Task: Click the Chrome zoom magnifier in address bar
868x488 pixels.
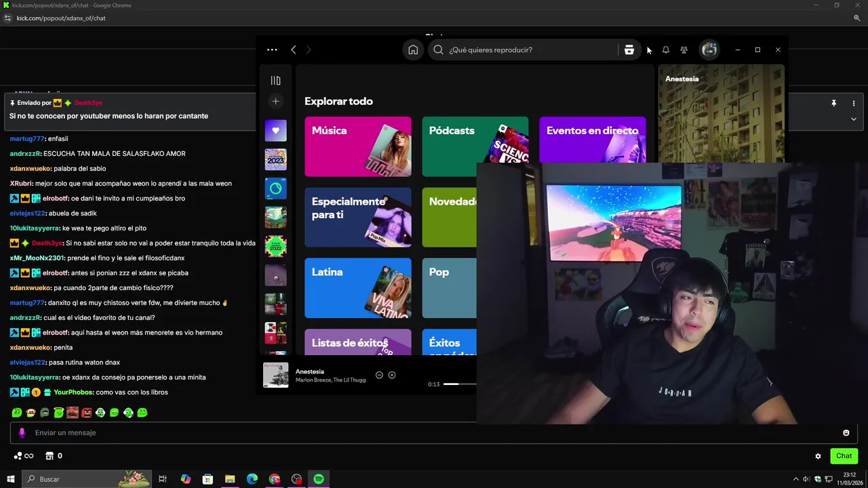Action: 857,18
